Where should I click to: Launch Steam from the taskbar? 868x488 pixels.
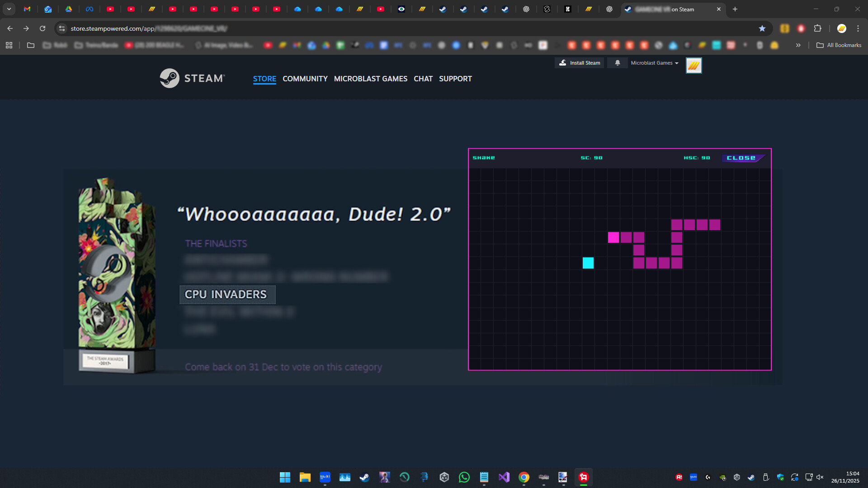click(364, 477)
